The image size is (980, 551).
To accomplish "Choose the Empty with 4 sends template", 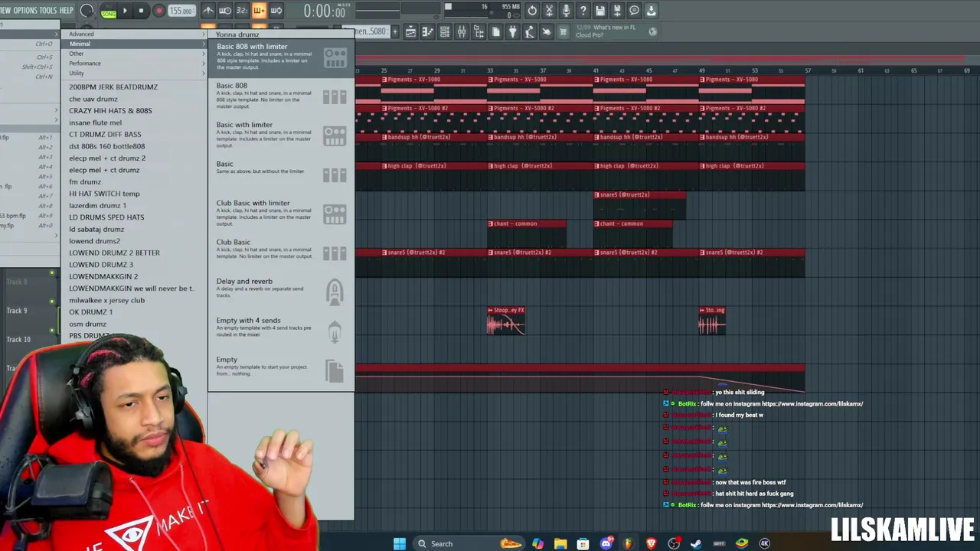I will coord(281,331).
